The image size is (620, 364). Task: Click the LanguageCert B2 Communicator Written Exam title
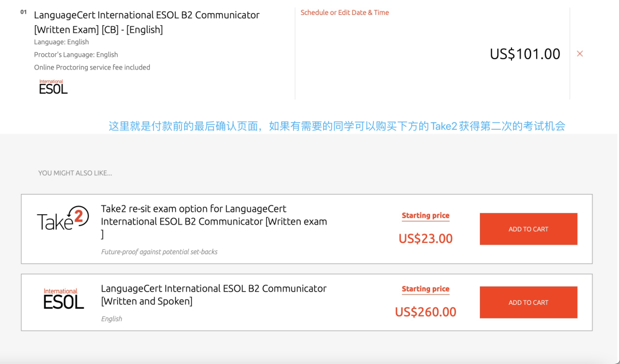[x=147, y=22]
